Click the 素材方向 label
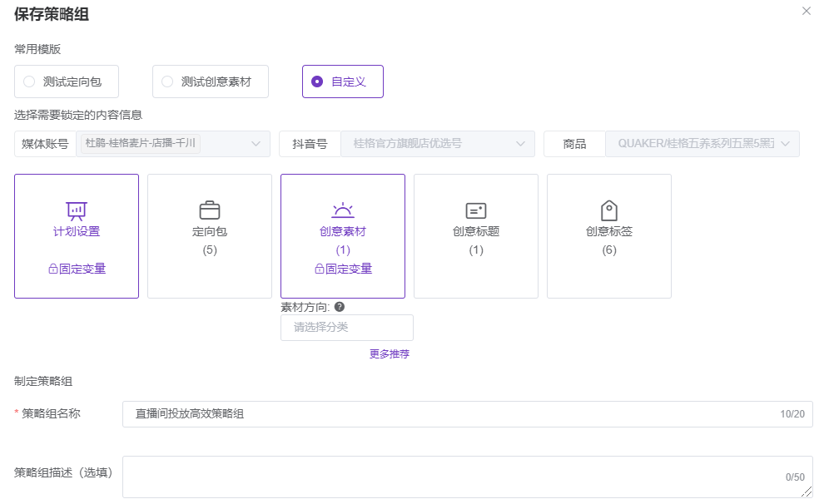The image size is (829, 504). coord(305,307)
